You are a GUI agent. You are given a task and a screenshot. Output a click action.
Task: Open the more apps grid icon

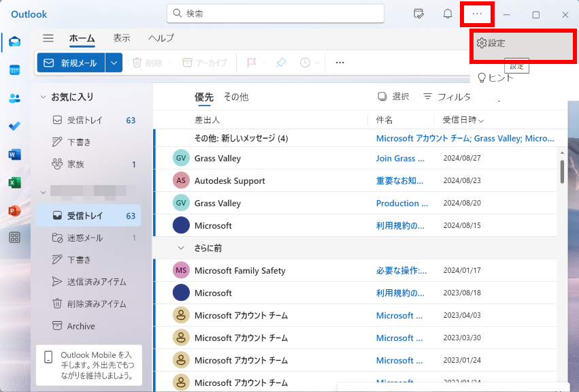click(x=15, y=238)
